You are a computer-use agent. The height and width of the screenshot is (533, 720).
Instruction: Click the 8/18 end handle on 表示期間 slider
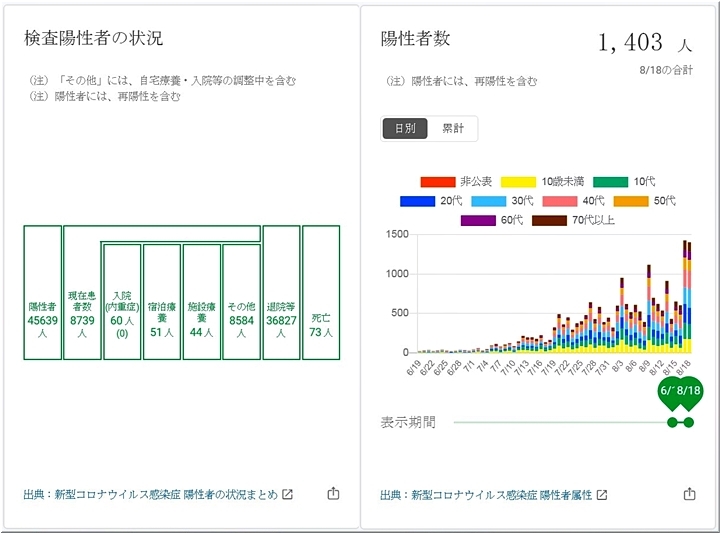click(x=688, y=423)
